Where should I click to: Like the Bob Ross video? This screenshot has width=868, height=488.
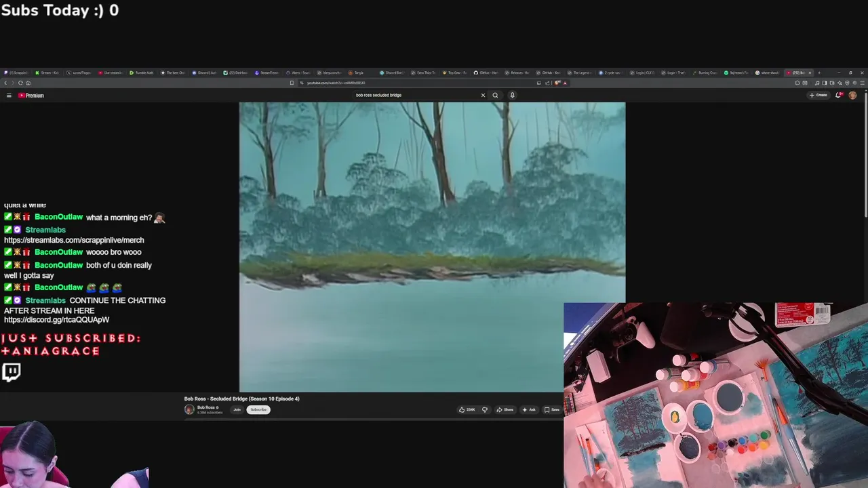467,409
